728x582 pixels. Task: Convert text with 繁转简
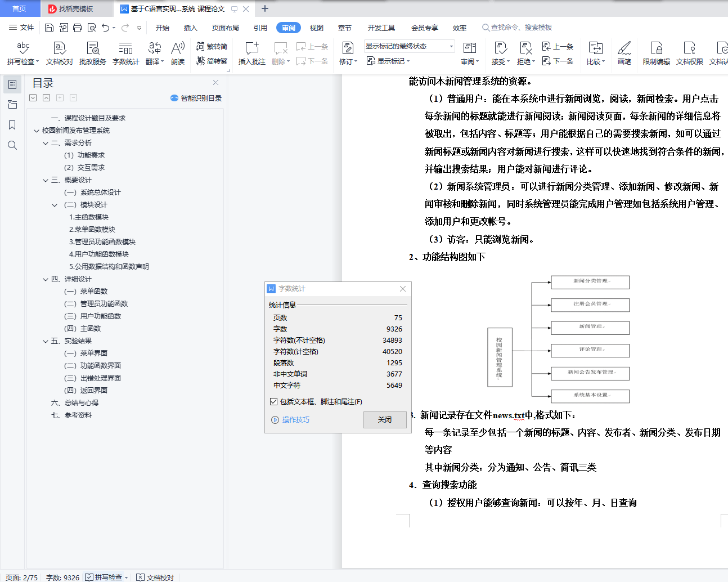tap(212, 47)
